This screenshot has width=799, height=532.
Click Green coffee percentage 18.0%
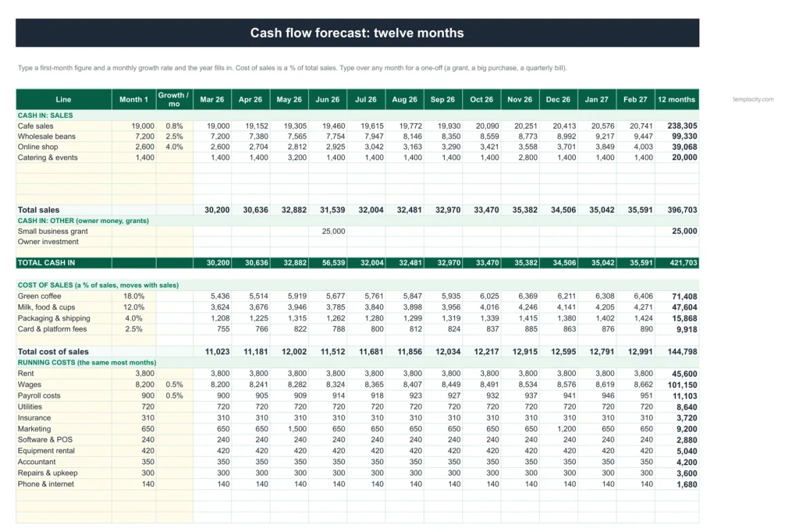coord(133,296)
